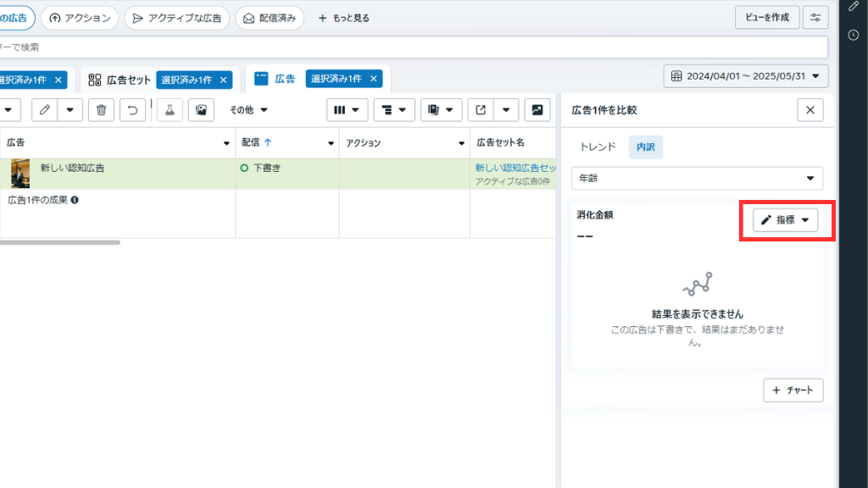
Task: Open the A/B test flask icon
Action: (170, 109)
